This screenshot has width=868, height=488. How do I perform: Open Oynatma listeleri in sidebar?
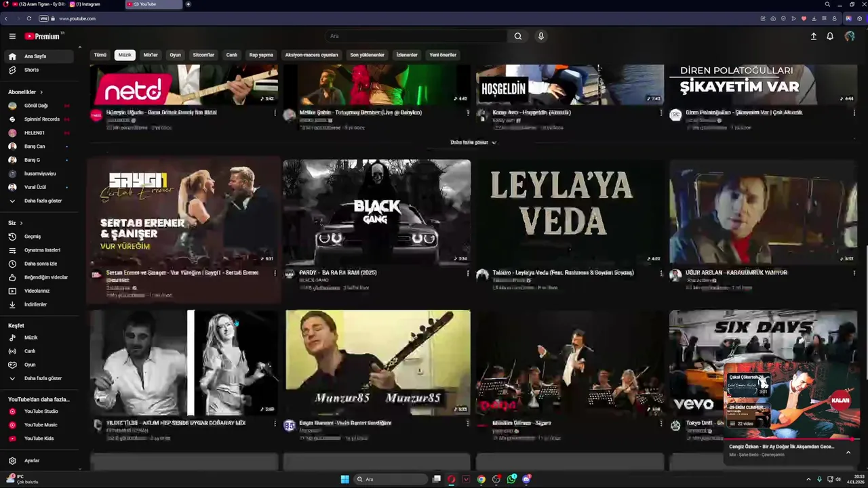(x=39, y=250)
